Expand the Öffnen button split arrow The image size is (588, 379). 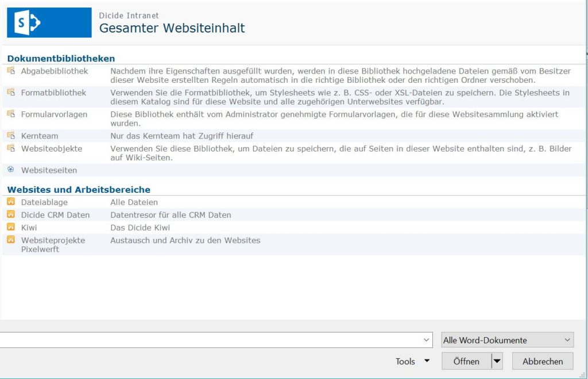click(497, 361)
